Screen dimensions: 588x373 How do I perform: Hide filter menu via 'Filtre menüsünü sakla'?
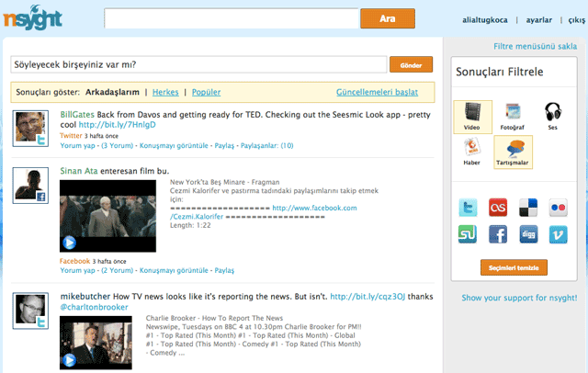click(x=535, y=47)
